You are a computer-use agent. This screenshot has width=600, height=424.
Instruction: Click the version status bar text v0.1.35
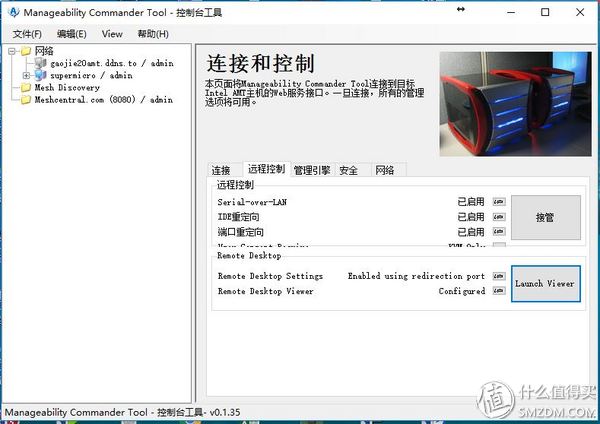point(122,413)
